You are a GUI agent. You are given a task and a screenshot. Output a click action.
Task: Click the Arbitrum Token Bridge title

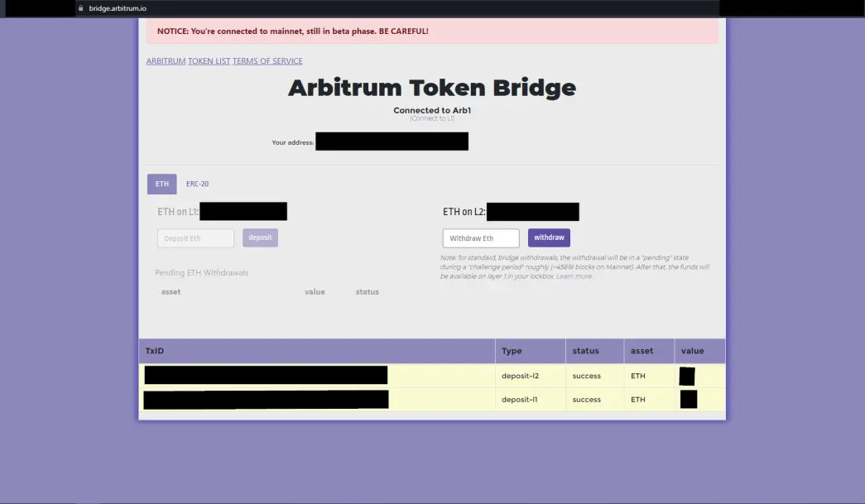432,88
